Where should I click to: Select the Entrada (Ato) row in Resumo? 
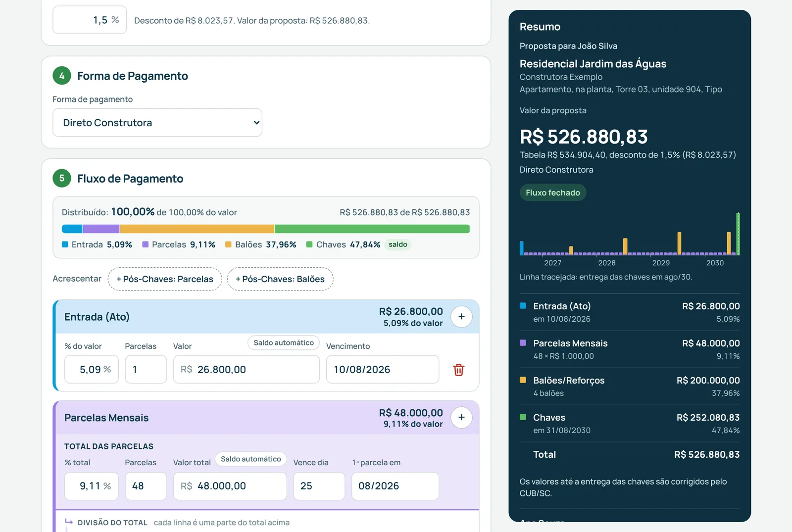tap(630, 312)
